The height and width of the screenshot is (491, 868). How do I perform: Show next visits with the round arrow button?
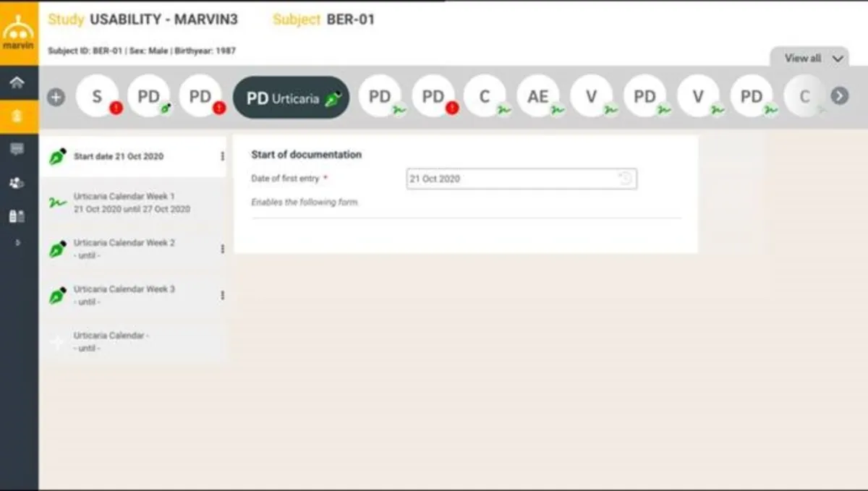tap(839, 95)
